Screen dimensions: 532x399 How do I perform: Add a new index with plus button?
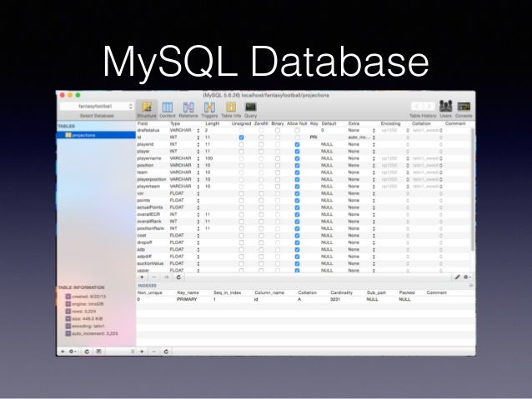pos(142,352)
